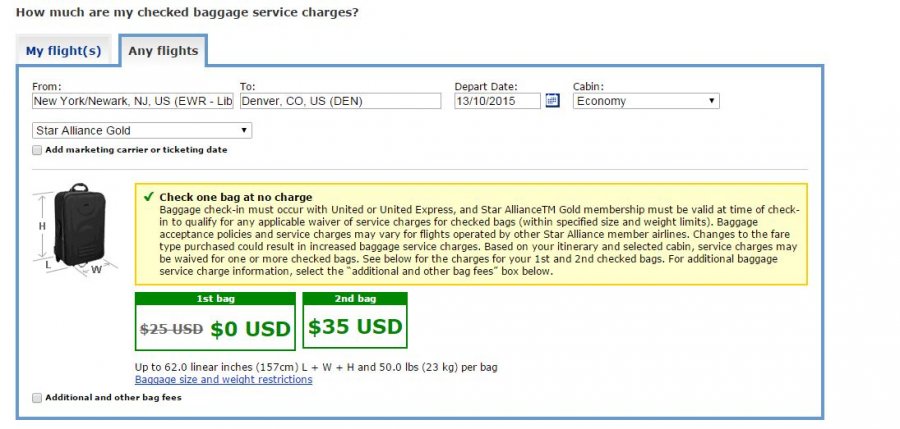
Task: Click the 2nd bag $35 USD box
Action: point(355,326)
